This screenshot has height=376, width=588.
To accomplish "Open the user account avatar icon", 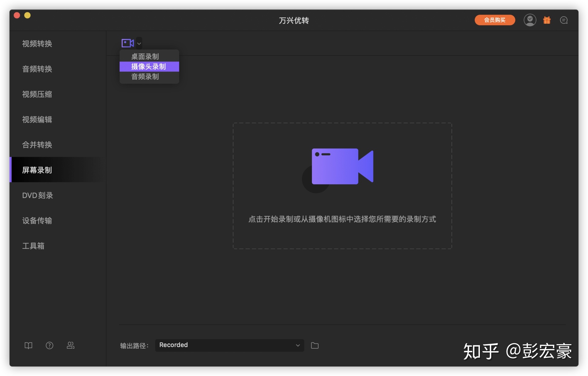I will pos(530,20).
